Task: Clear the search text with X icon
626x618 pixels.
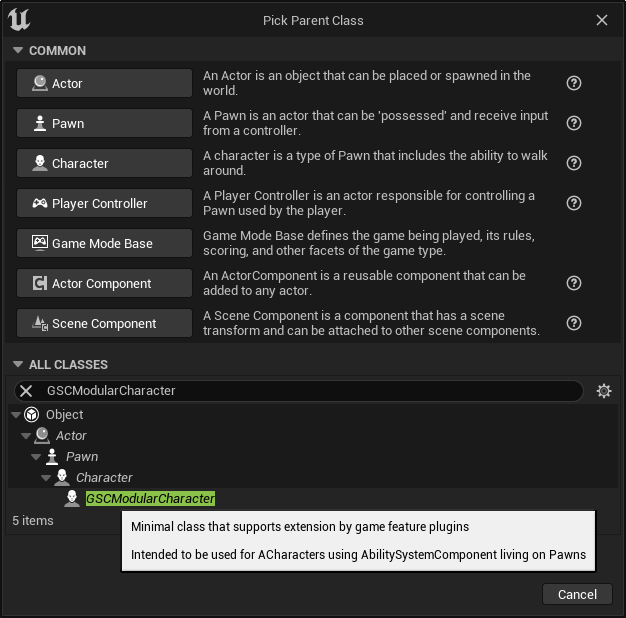Action: coord(27,391)
